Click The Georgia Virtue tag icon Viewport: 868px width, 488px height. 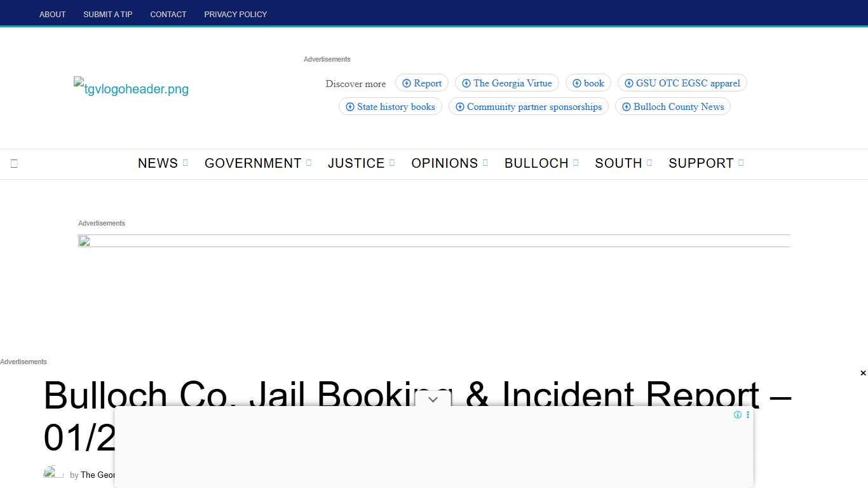pos(466,83)
